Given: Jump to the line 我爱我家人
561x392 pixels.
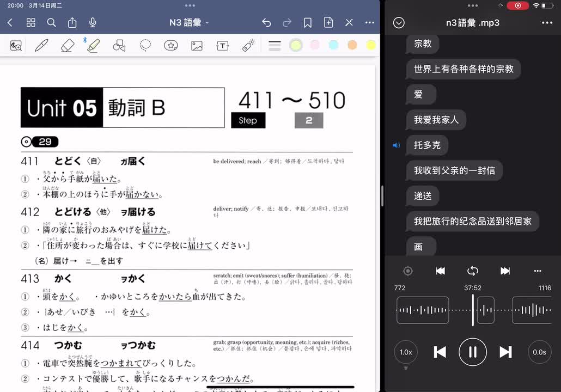Looking at the screenshot, I should [436, 120].
